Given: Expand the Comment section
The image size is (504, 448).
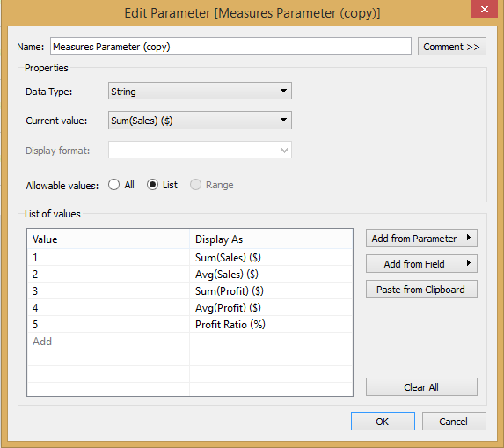Looking at the screenshot, I should [x=451, y=47].
